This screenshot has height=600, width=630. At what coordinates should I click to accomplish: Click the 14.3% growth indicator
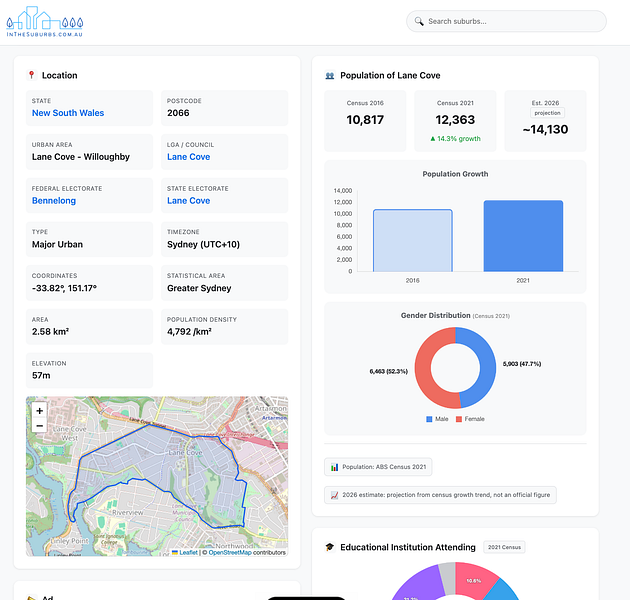coord(455,139)
